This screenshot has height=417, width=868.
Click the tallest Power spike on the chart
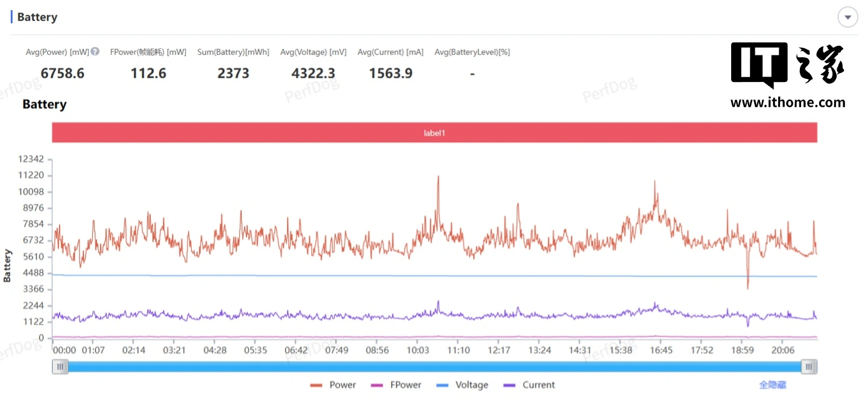[438, 177]
